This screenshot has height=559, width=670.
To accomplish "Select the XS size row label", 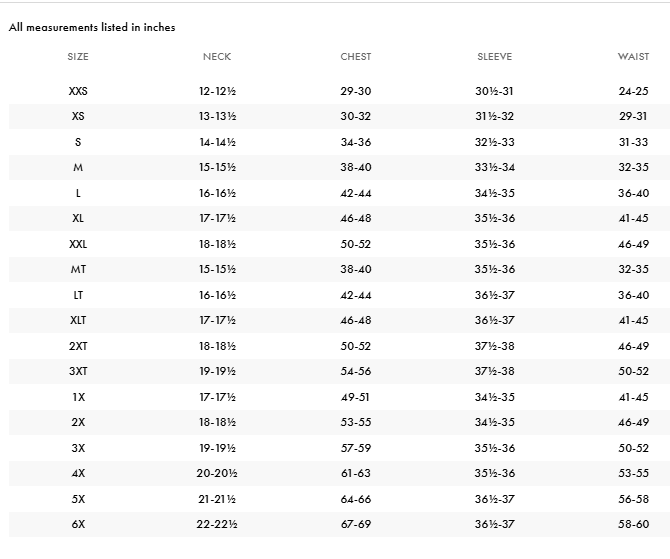I will [78, 116].
